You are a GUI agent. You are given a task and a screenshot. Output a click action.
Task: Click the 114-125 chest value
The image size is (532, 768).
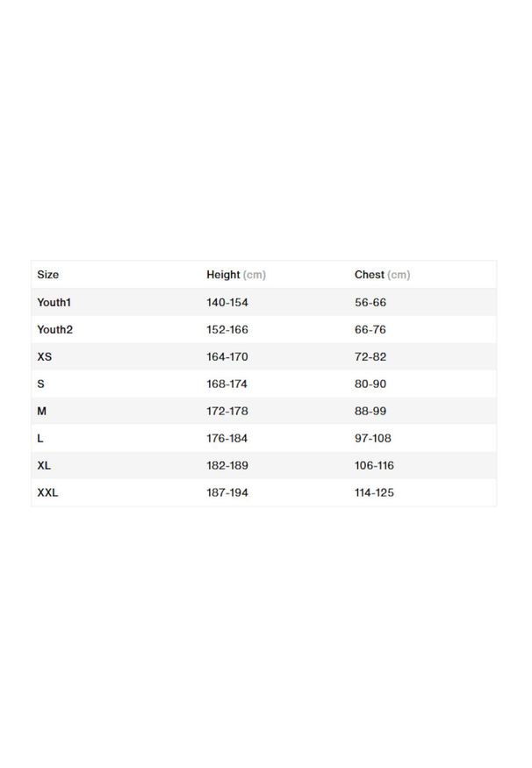(374, 492)
